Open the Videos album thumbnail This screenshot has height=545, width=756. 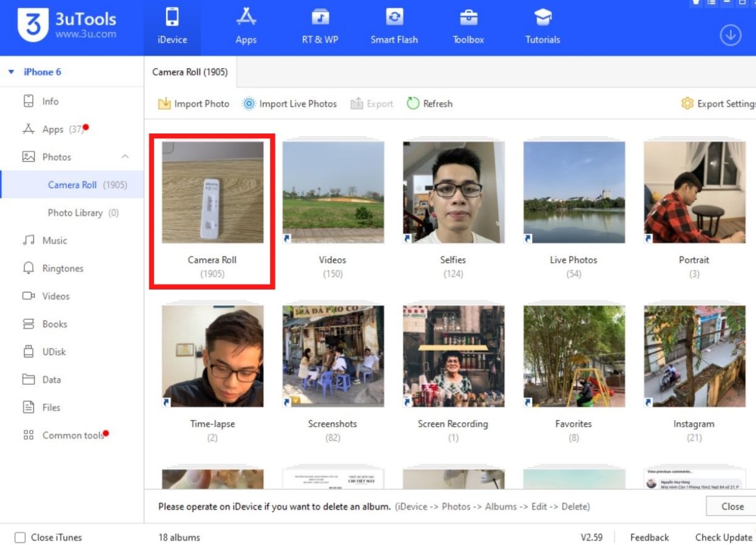pyautogui.click(x=333, y=192)
